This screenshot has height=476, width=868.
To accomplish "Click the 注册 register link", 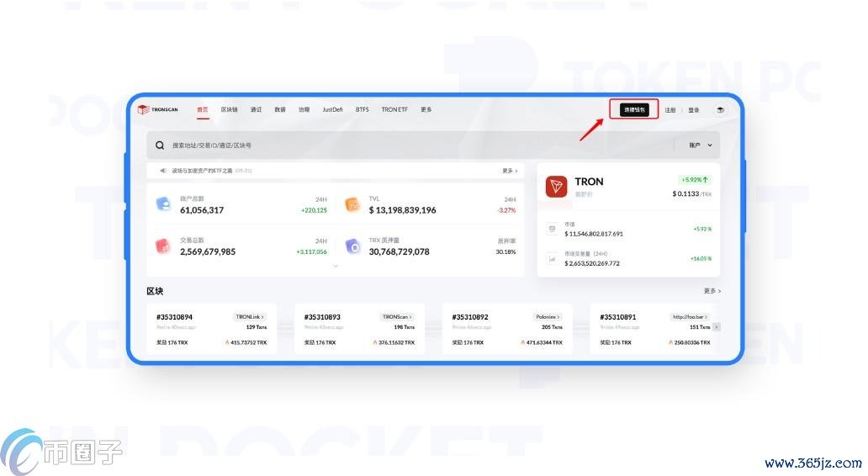I will 670,110.
